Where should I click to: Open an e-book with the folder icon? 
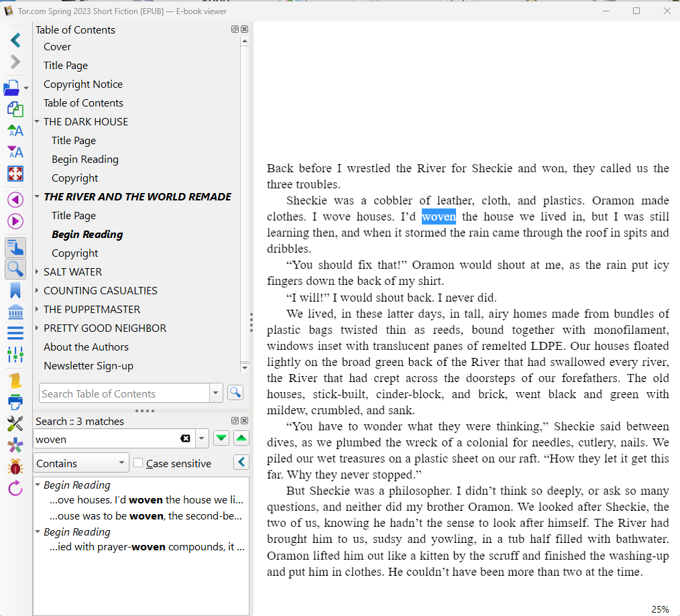coord(11,88)
